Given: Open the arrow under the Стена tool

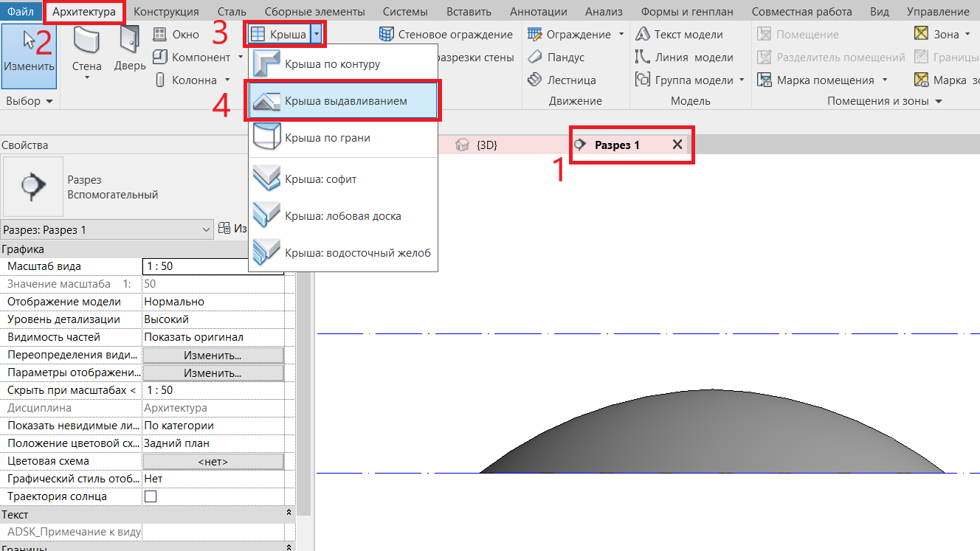Looking at the screenshot, I should [x=86, y=79].
